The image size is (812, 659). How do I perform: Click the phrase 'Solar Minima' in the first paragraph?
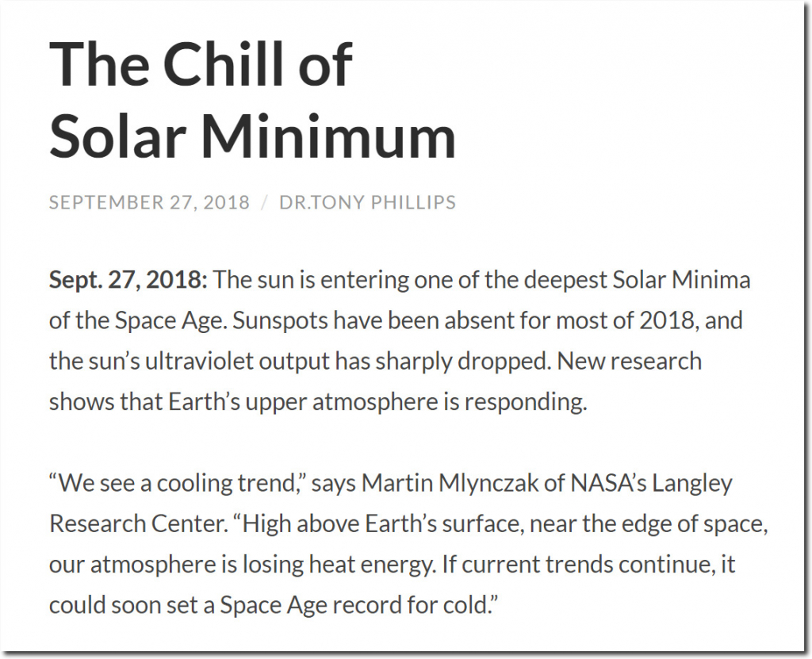(x=681, y=280)
